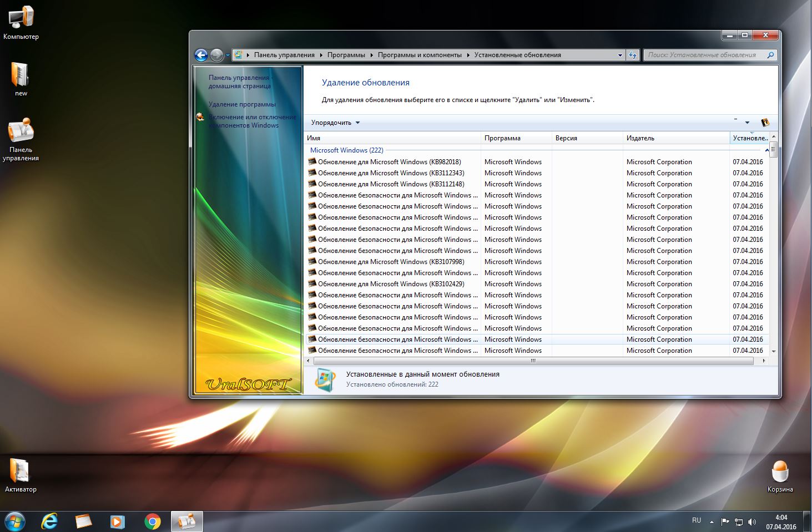This screenshot has width=812, height=532.
Task: Select update KB982018 row
Action: click(x=537, y=162)
